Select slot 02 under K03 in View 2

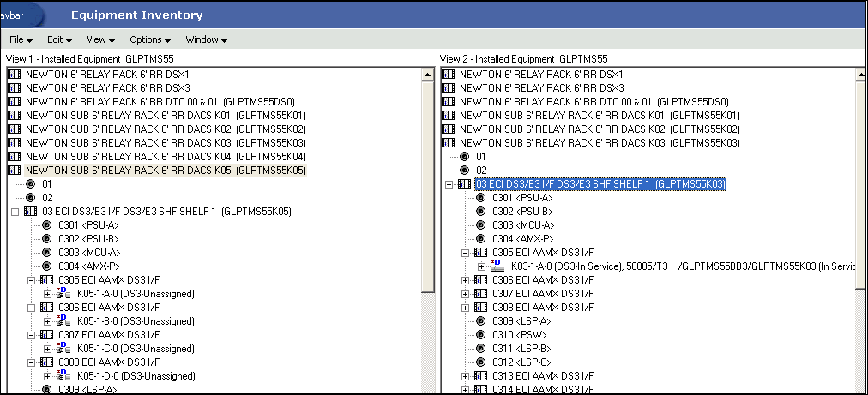point(480,171)
